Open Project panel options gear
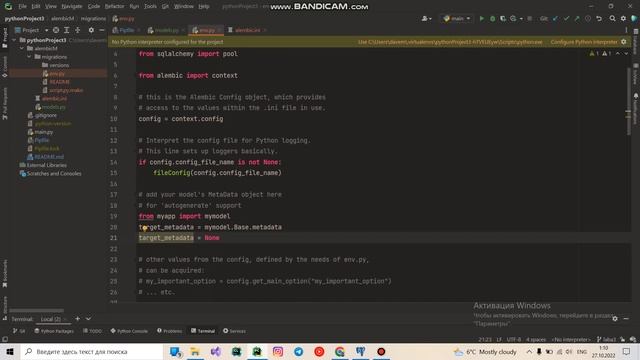Image resolution: width=640 pixels, height=360 pixels. point(91,30)
